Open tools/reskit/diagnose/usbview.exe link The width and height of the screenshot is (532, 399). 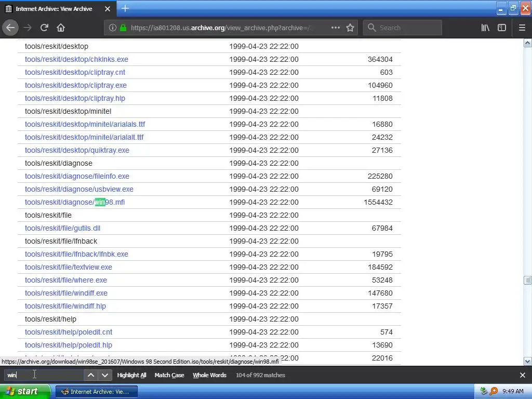pyautogui.click(x=79, y=189)
